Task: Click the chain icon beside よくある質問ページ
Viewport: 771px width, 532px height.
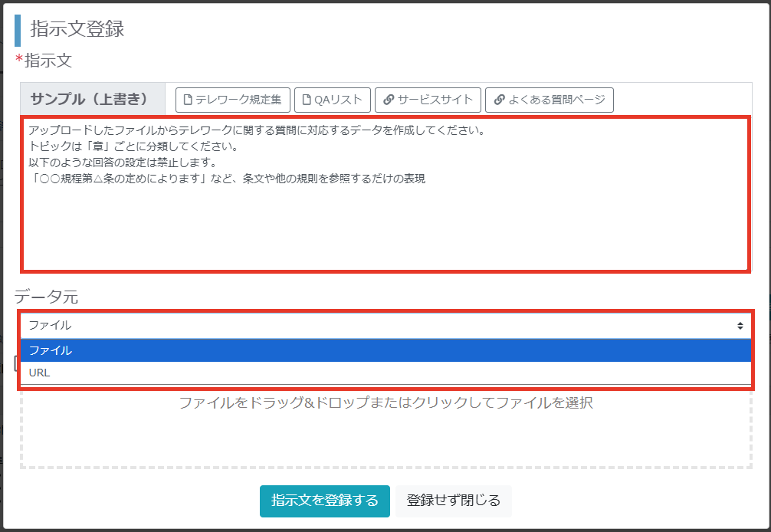Action: coord(499,100)
